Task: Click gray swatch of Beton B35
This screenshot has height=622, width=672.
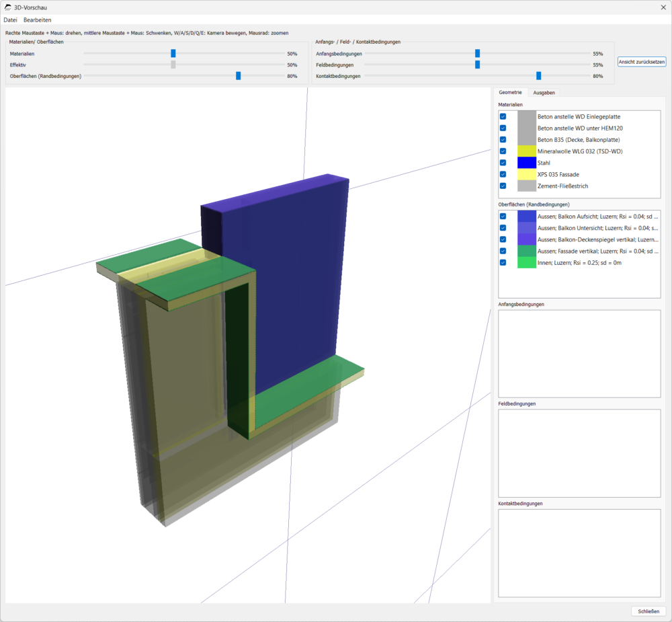Action: pyautogui.click(x=527, y=139)
